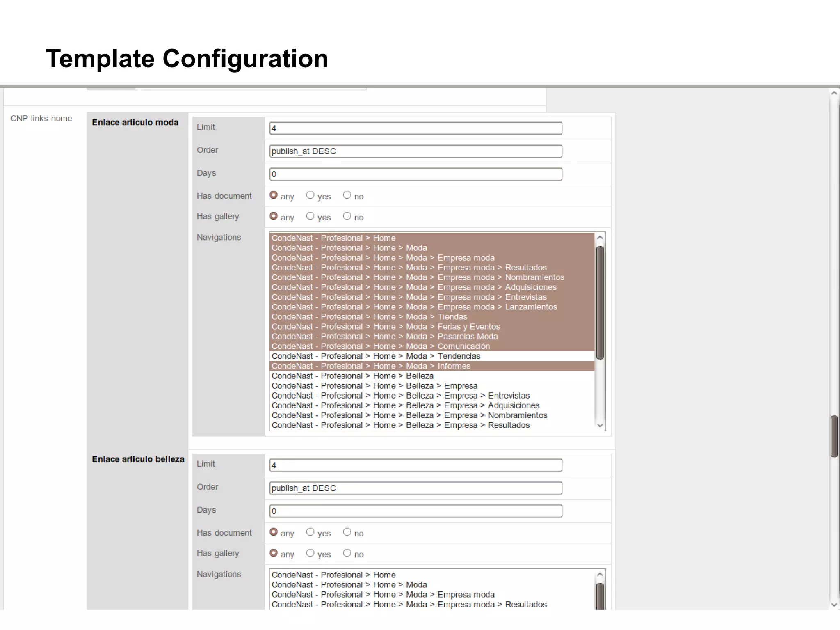Select 'Moda > Ferias y Eventos' in moda Navigations
Screen dimensions: 840x630
click(432, 327)
